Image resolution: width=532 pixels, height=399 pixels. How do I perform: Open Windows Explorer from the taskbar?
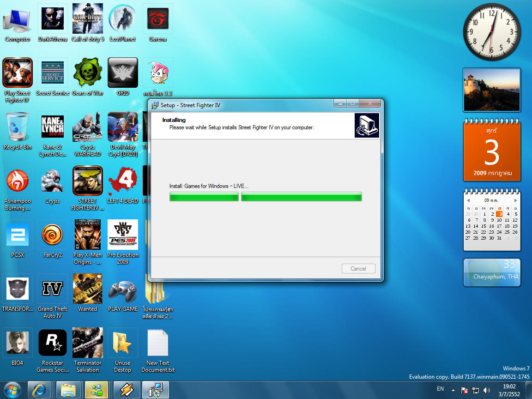pyautogui.click(x=68, y=390)
